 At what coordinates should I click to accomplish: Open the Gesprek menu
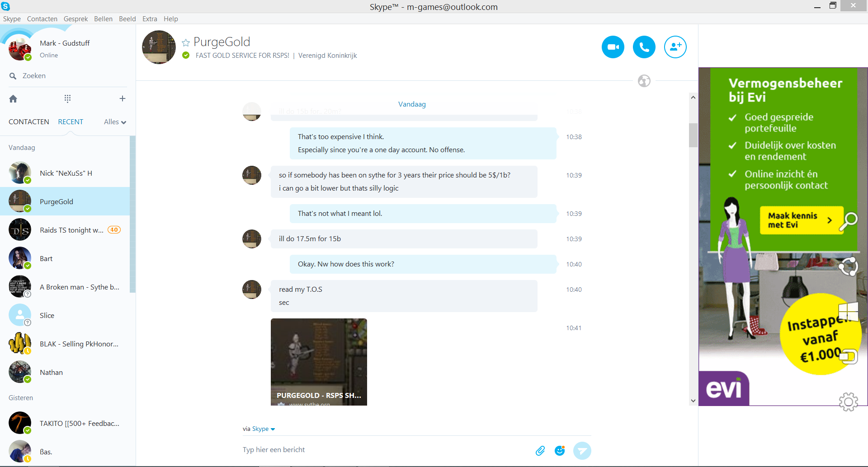[x=75, y=19]
